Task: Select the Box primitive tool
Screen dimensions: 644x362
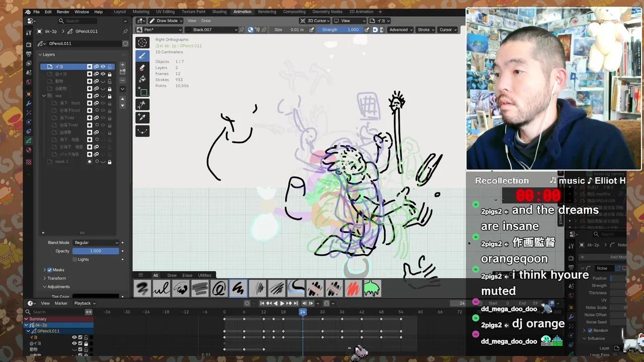Action: click(142, 92)
